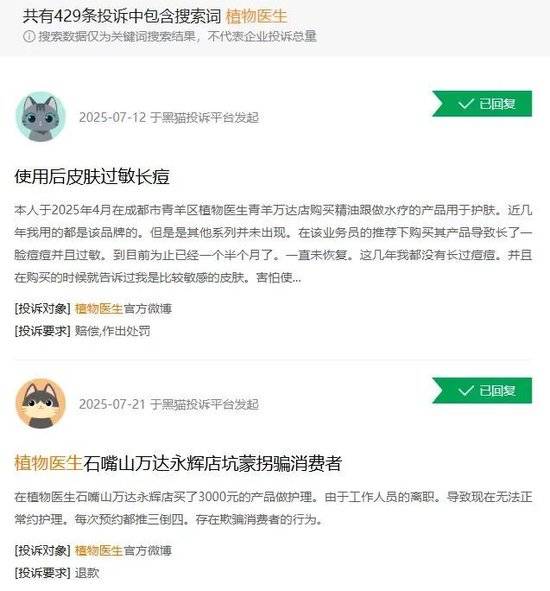
Task: Click 赔偿,作出处罚 complaint request text
Action: [x=113, y=331]
